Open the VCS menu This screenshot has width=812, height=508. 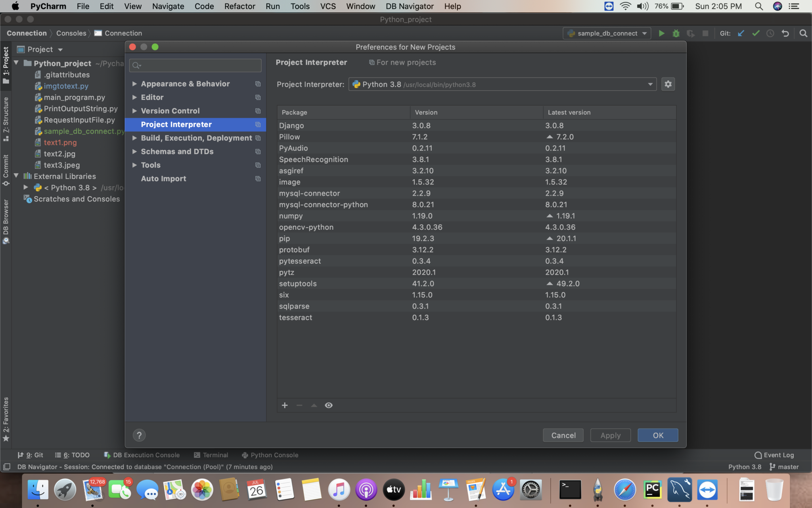327,6
